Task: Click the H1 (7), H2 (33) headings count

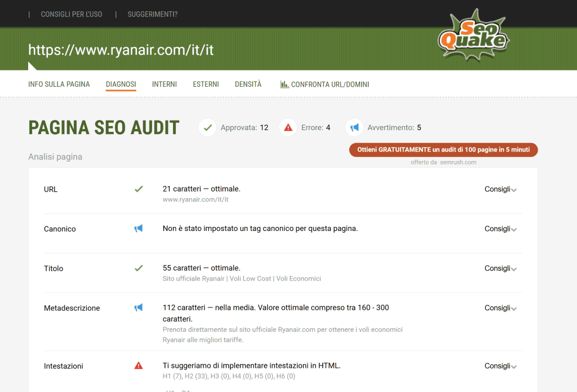Action: tap(229, 376)
